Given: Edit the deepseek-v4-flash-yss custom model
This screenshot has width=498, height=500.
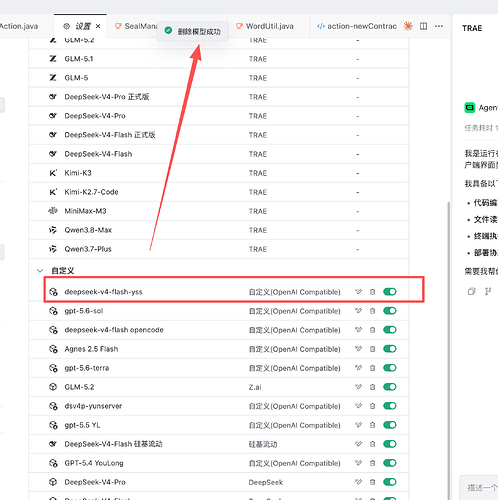Looking at the screenshot, I should coord(358,292).
